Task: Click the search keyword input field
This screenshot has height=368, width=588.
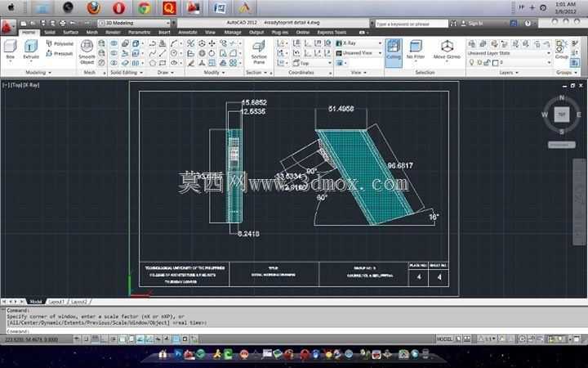Action: (412, 24)
